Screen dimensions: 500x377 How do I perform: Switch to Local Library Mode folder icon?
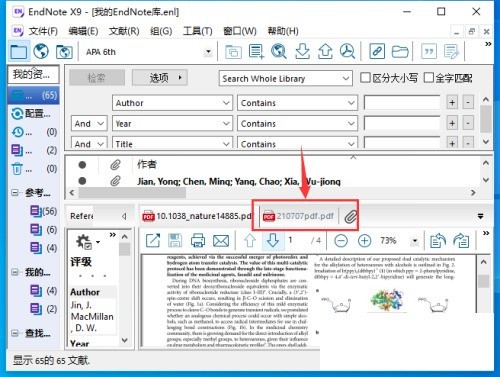point(19,51)
